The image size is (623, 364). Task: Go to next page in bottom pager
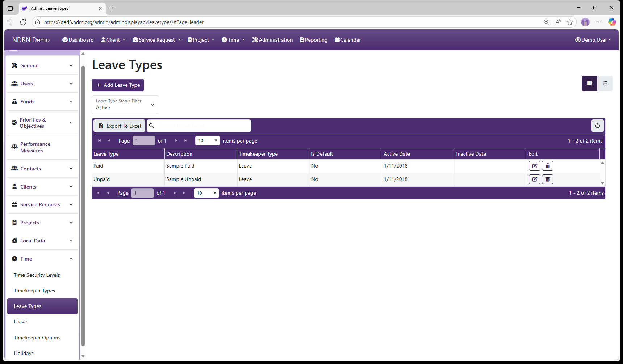coord(175,193)
